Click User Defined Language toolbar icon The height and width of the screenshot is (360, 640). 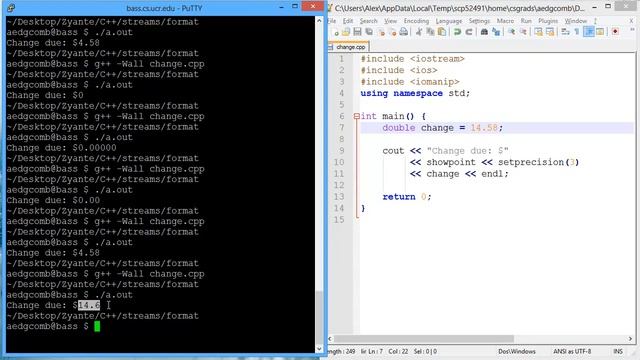(600, 32)
